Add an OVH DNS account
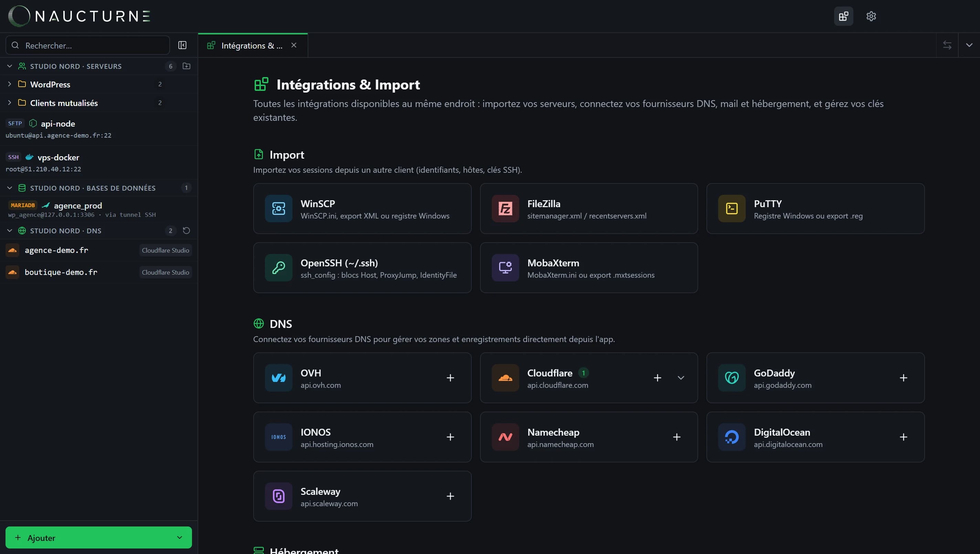980x554 pixels. pyautogui.click(x=450, y=378)
